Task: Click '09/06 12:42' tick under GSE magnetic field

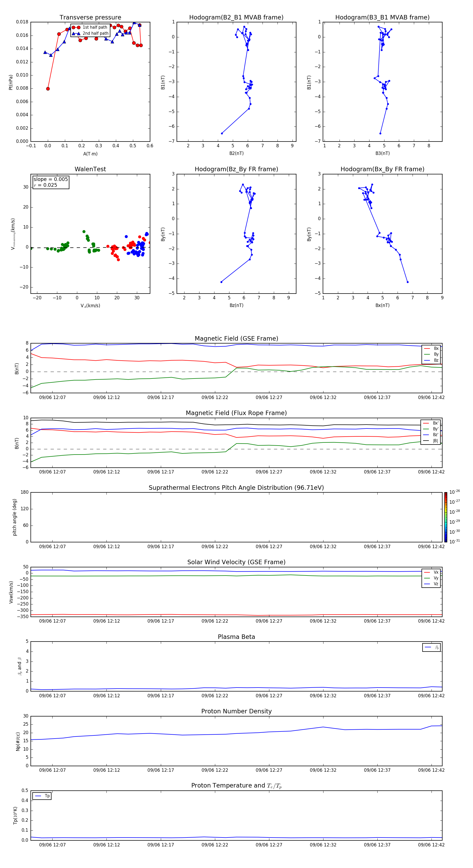Action: click(x=431, y=398)
